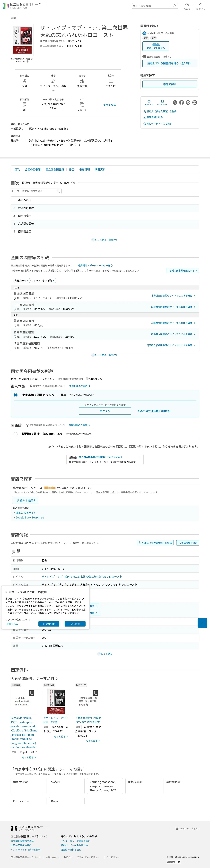The width and height of the screenshot is (210, 868).
Task: Share the record via LINE
Action: pos(188,102)
